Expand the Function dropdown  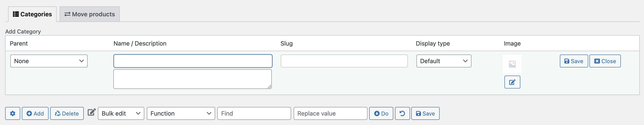pos(181,113)
